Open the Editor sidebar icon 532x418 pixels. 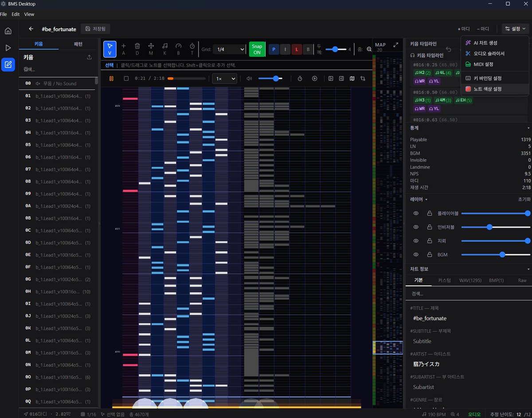pyautogui.click(x=8, y=65)
